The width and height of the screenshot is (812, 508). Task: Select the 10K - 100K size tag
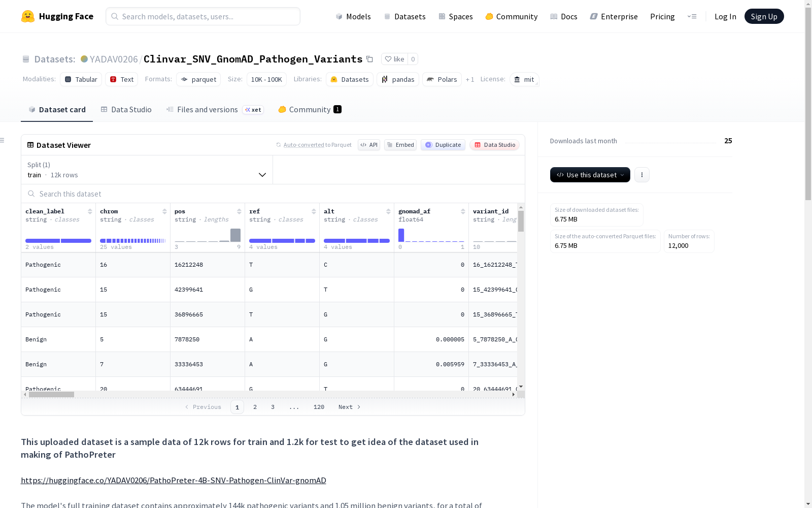[x=266, y=79]
